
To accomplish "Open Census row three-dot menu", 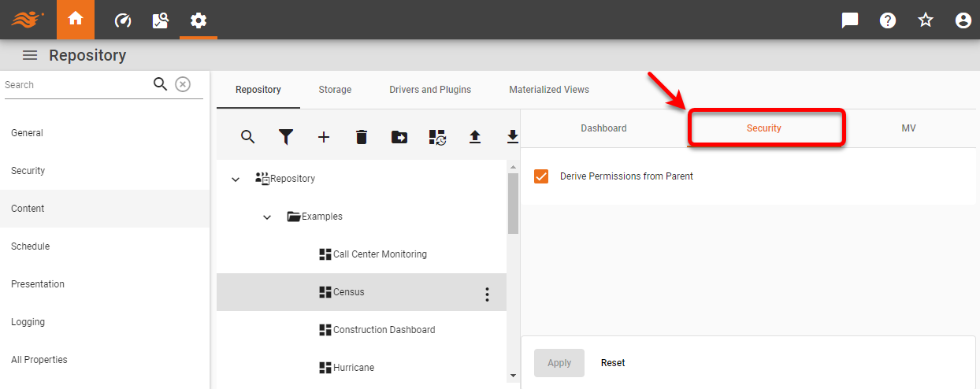I will tap(487, 295).
